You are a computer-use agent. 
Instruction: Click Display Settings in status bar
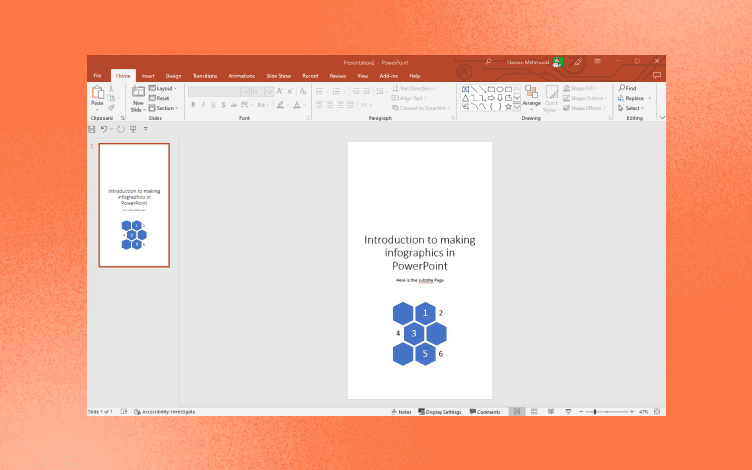point(440,411)
